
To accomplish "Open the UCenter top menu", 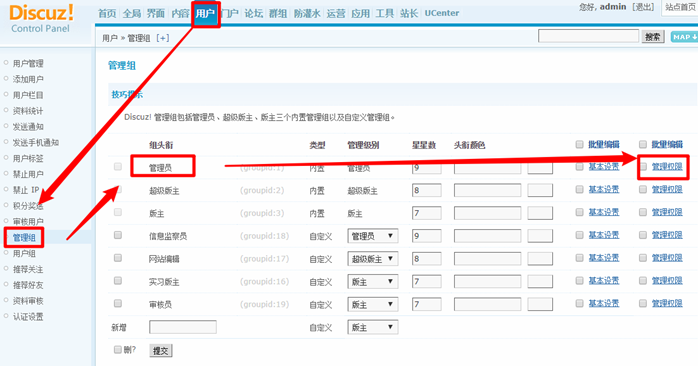I will tap(441, 13).
